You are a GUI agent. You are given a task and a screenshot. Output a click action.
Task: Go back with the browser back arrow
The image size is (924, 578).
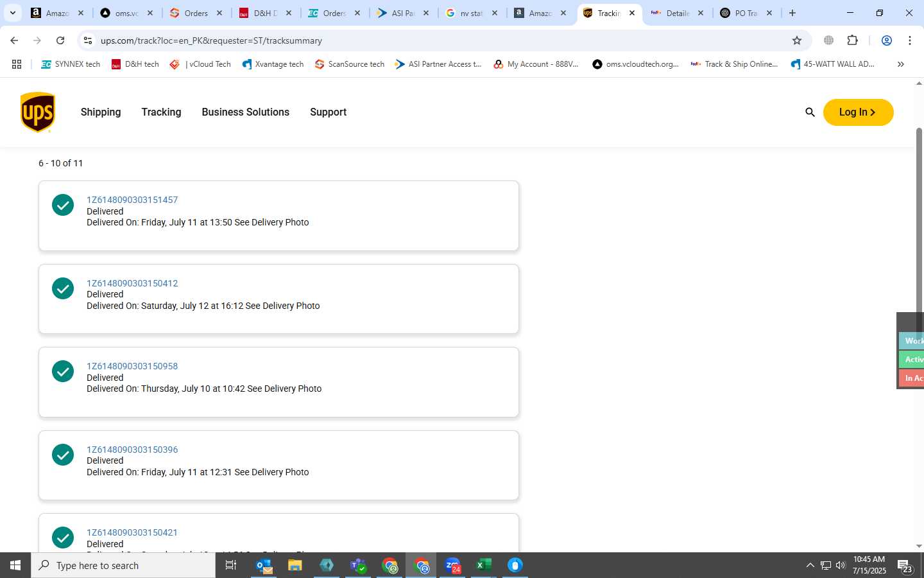click(x=14, y=40)
